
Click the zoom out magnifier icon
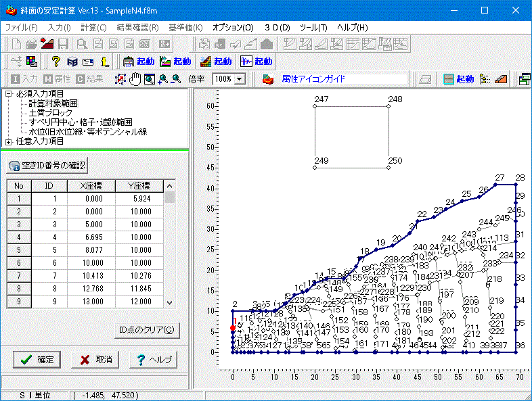pos(176,79)
